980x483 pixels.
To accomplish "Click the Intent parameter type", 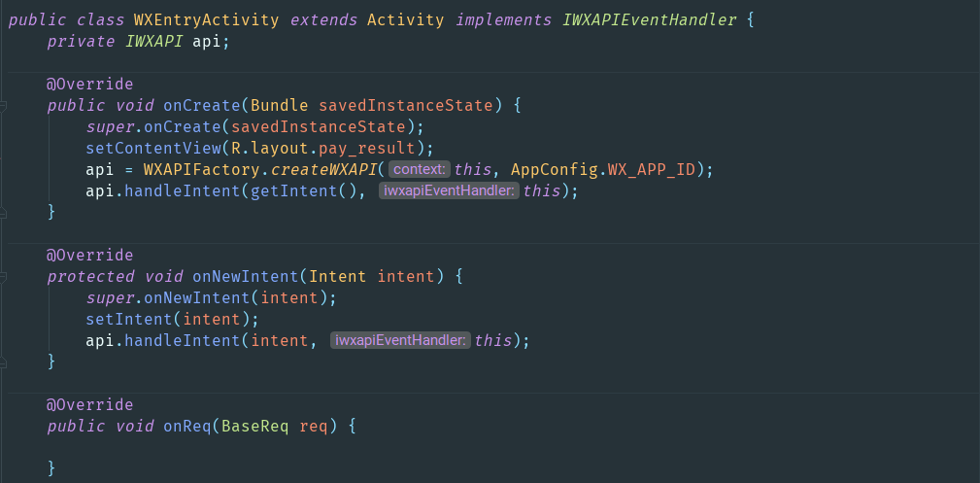I will coord(337,277).
